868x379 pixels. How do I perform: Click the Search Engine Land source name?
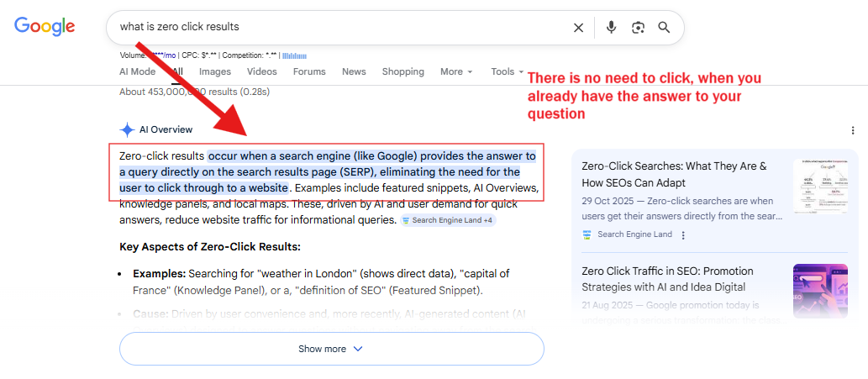635,234
